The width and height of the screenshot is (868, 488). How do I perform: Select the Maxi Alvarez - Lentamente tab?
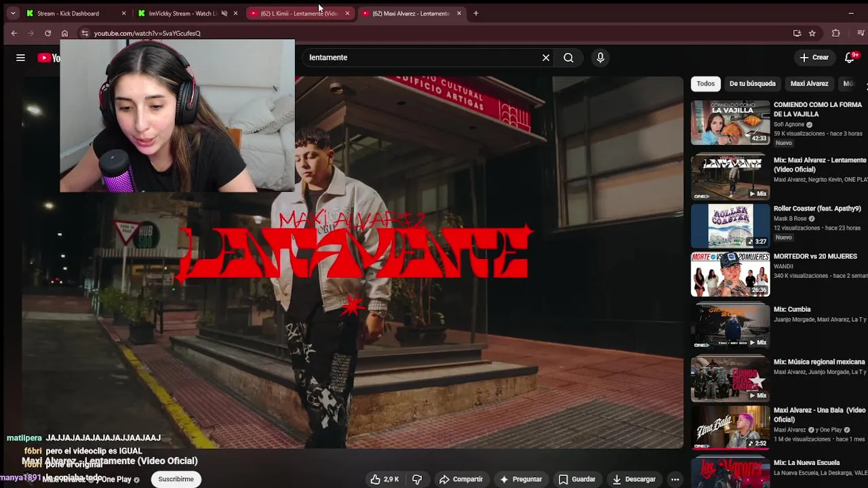click(x=411, y=13)
